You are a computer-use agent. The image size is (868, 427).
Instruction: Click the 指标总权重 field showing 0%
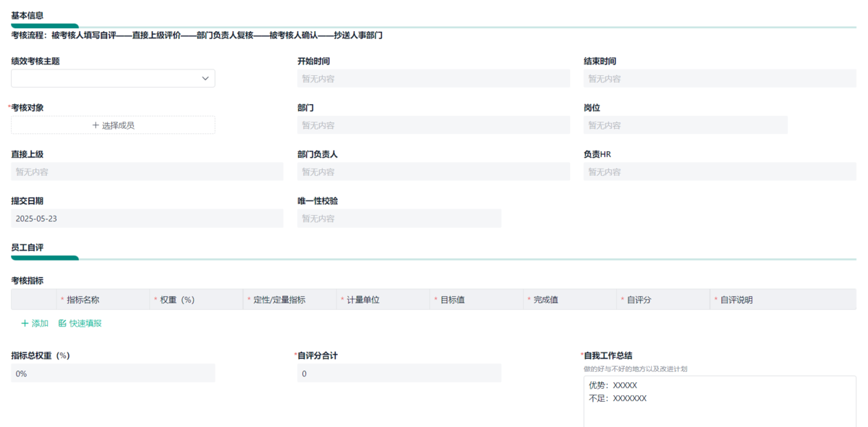(113, 373)
